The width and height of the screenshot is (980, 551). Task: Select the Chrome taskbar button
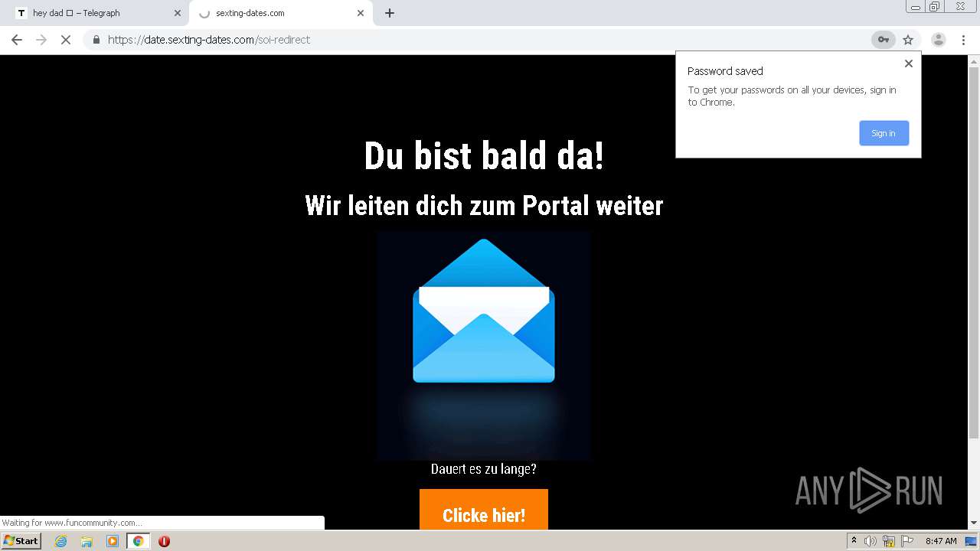pos(138,541)
